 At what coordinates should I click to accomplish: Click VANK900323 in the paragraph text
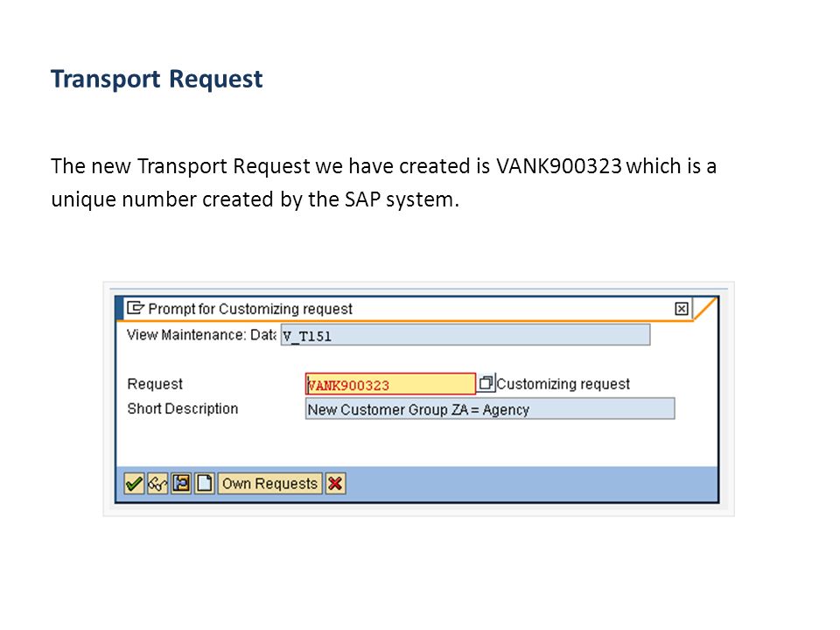coord(559,166)
